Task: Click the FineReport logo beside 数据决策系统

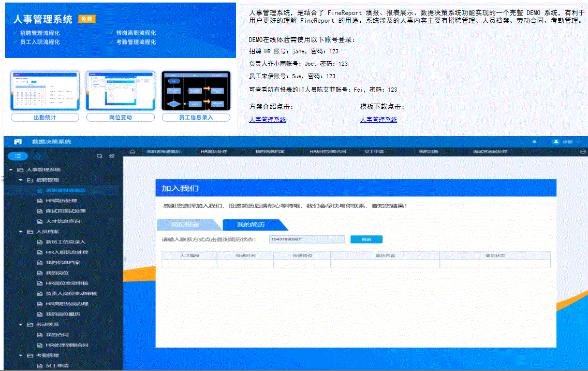Action: click(19, 141)
